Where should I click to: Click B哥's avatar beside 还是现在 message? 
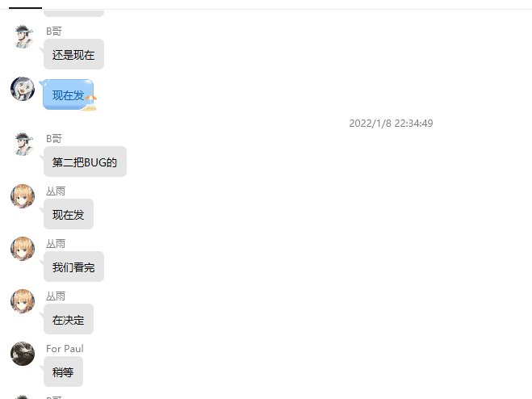click(x=23, y=36)
